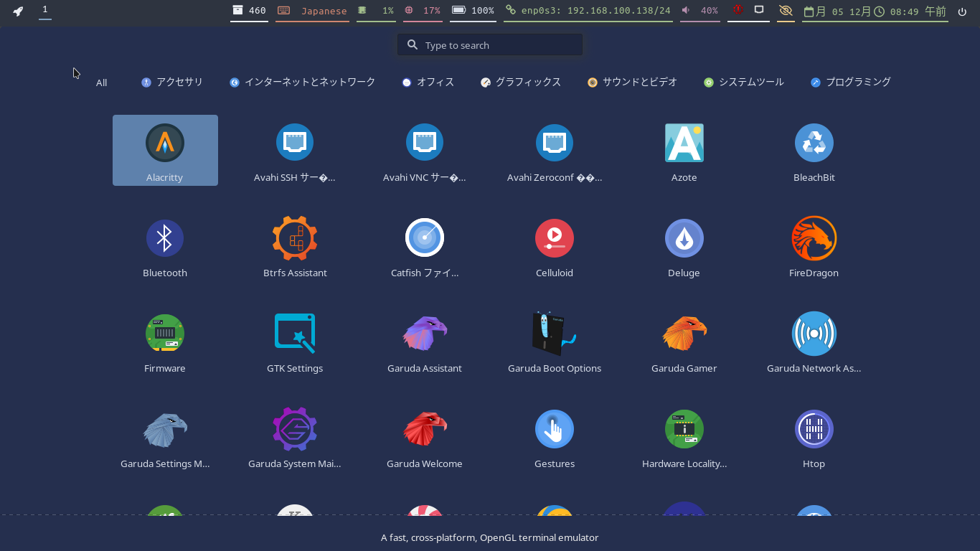Screen dimensions: 980x551
Task: Select workspace 1 in the bar
Action: tap(45, 10)
